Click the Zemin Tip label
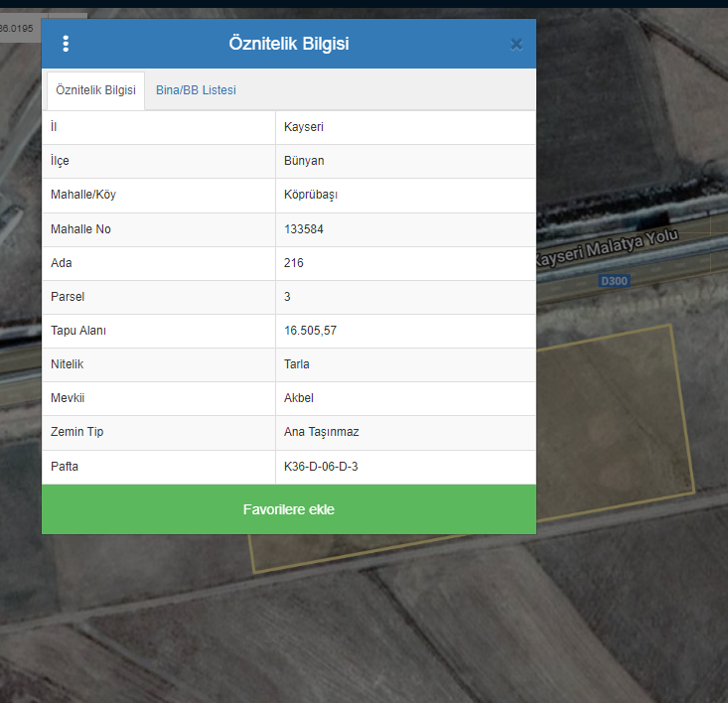728x703 pixels. [x=77, y=432]
